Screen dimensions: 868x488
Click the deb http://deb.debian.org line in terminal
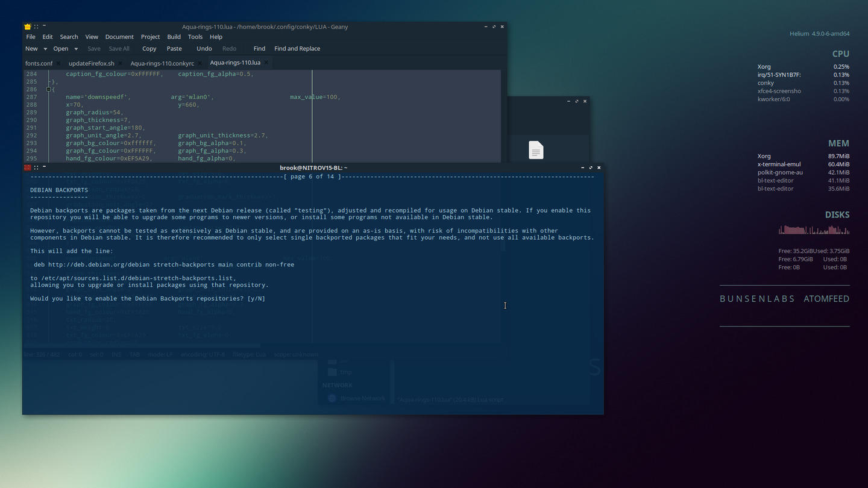point(164,264)
